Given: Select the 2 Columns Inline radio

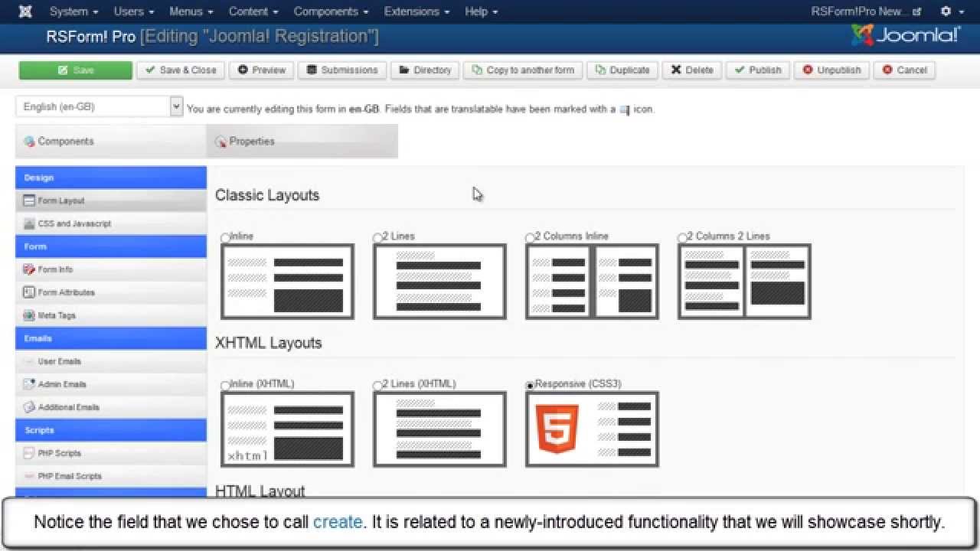Looking at the screenshot, I should 530,238.
